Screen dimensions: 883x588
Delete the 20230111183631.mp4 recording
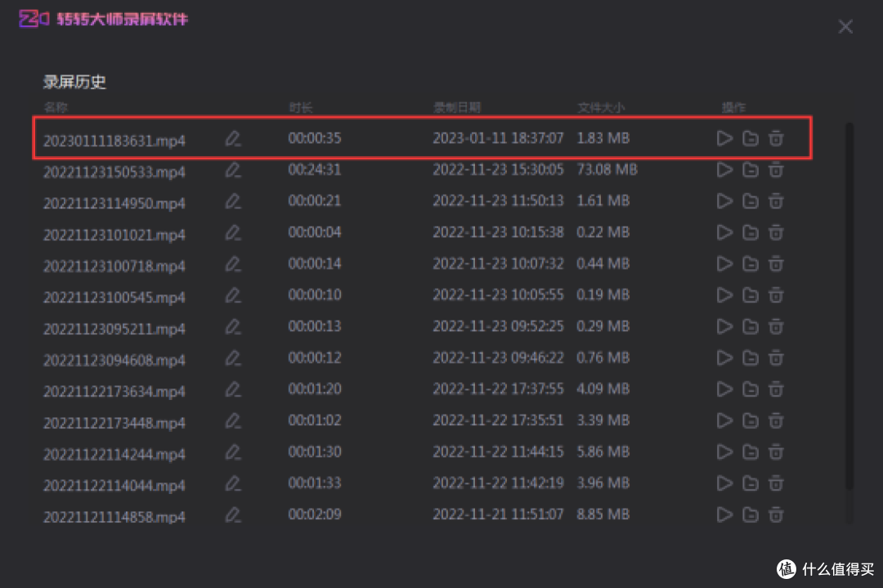coord(775,138)
